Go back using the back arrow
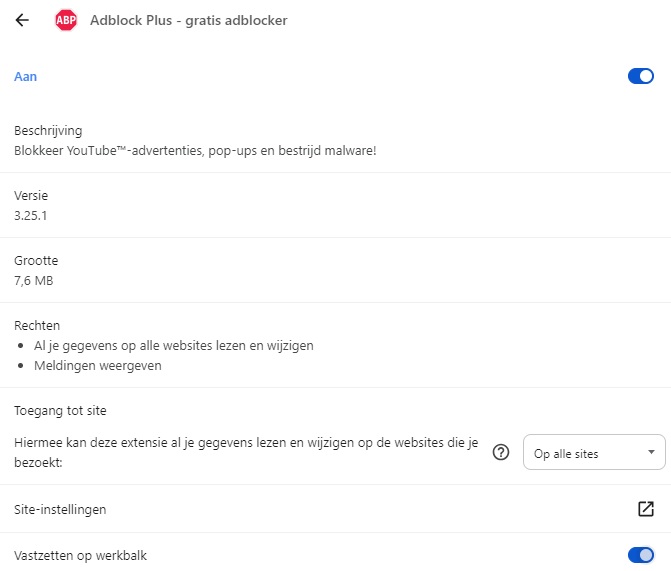 [22, 20]
